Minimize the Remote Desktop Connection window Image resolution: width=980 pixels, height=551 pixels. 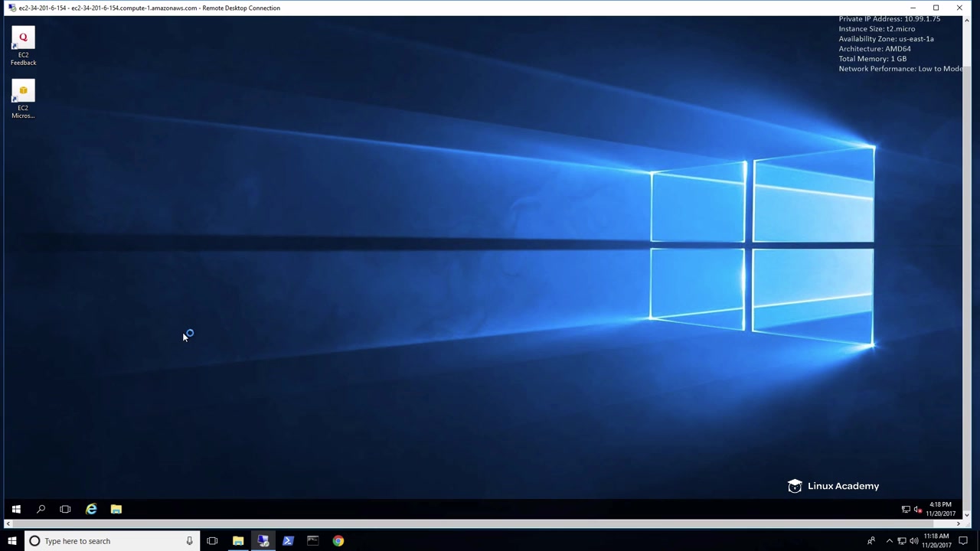click(x=913, y=8)
